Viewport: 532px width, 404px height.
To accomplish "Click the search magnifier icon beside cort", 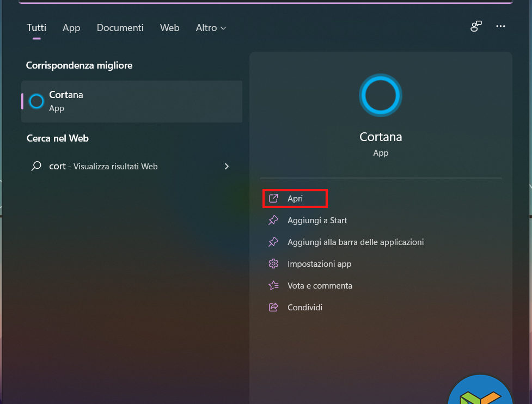I will [36, 166].
